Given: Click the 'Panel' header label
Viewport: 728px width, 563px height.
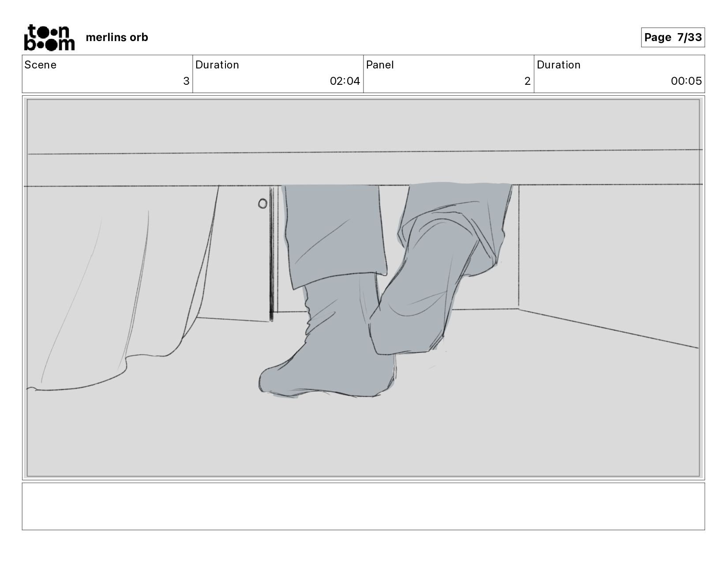Looking at the screenshot, I should click(x=380, y=65).
